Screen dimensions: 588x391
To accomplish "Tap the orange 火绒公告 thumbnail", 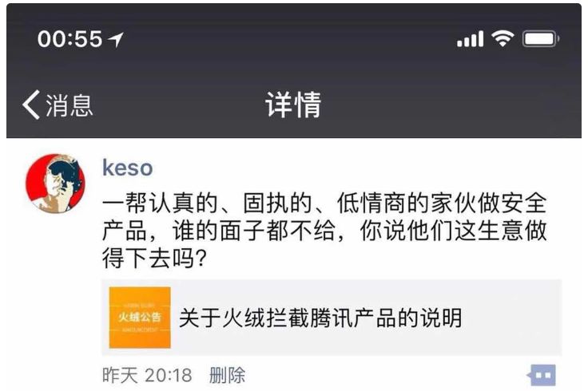I will click(140, 318).
